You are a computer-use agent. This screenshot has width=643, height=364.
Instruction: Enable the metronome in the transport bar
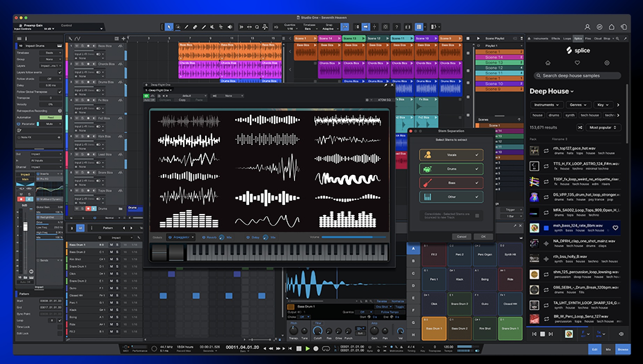click(391, 347)
